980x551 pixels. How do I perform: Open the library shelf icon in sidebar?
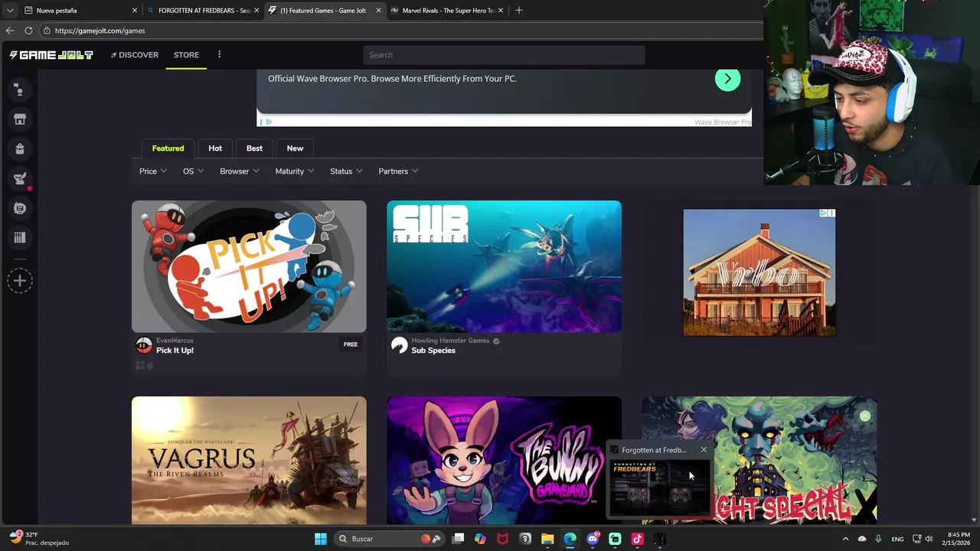click(x=20, y=238)
